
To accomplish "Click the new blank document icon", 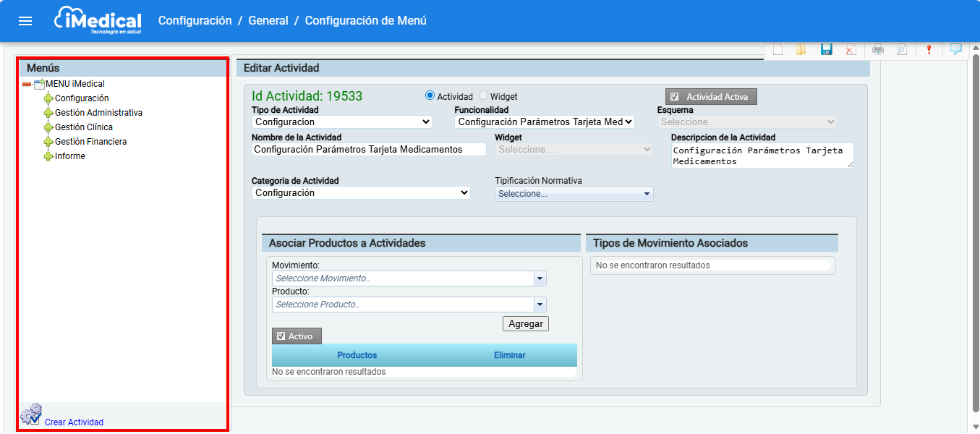I will click(x=777, y=49).
